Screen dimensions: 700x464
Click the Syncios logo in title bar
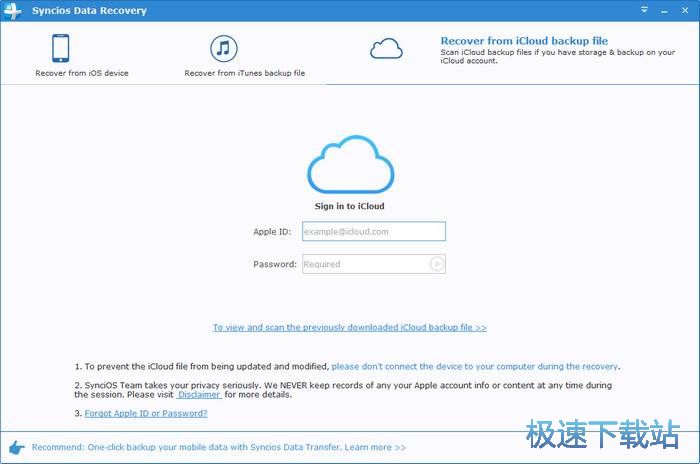12,10
